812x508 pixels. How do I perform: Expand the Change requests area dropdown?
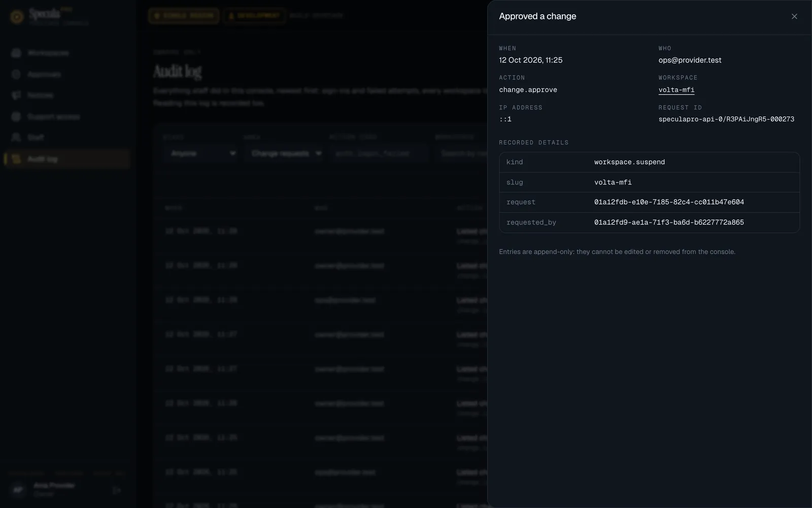pyautogui.click(x=284, y=153)
